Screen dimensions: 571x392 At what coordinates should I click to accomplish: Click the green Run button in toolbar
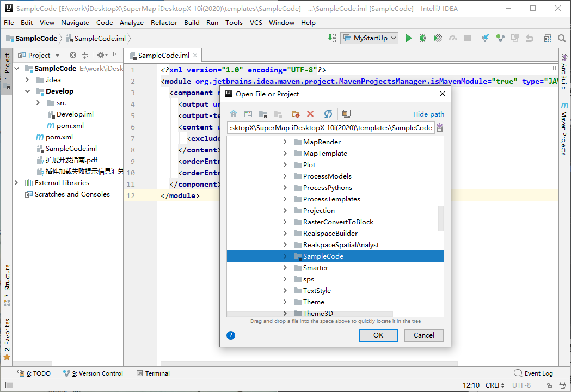409,38
